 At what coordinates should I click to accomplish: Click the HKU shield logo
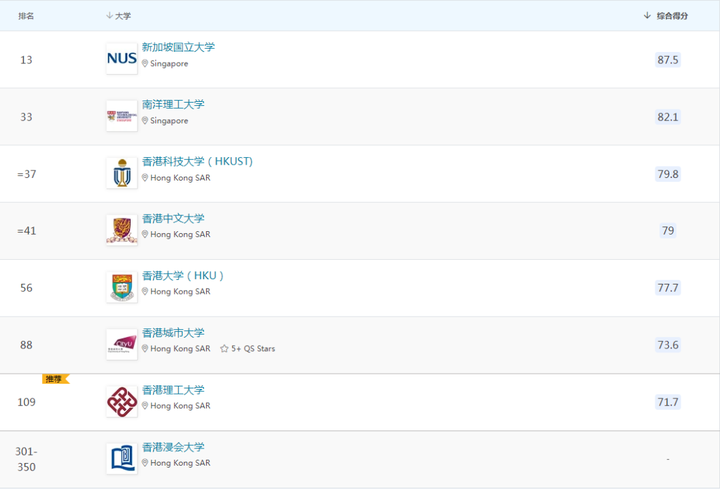[x=122, y=287]
